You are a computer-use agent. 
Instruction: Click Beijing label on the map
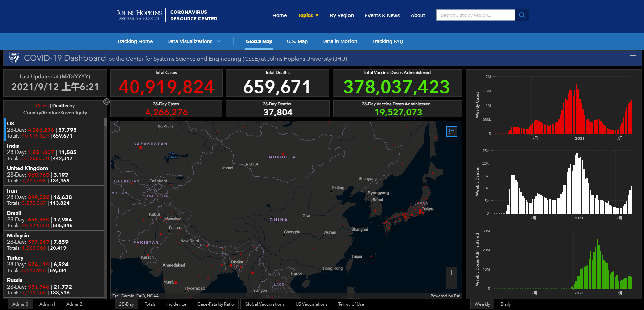coord(338,188)
